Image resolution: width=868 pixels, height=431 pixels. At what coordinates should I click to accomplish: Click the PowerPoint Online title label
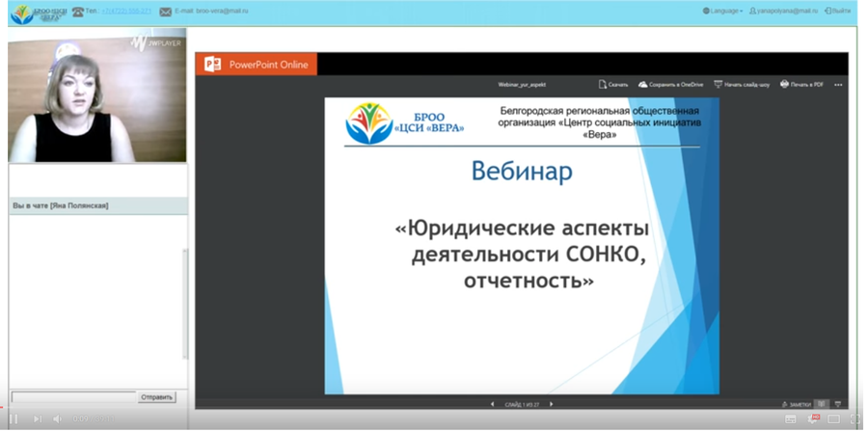coord(268,65)
